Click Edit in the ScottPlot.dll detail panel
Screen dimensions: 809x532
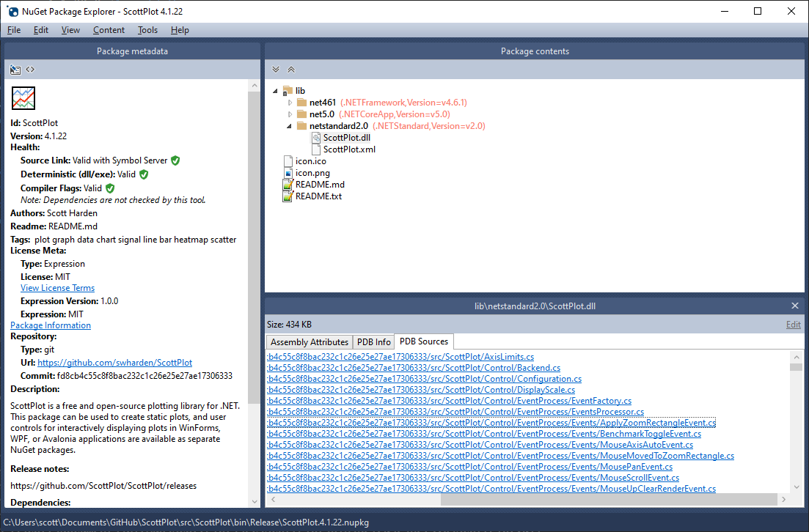(x=793, y=323)
